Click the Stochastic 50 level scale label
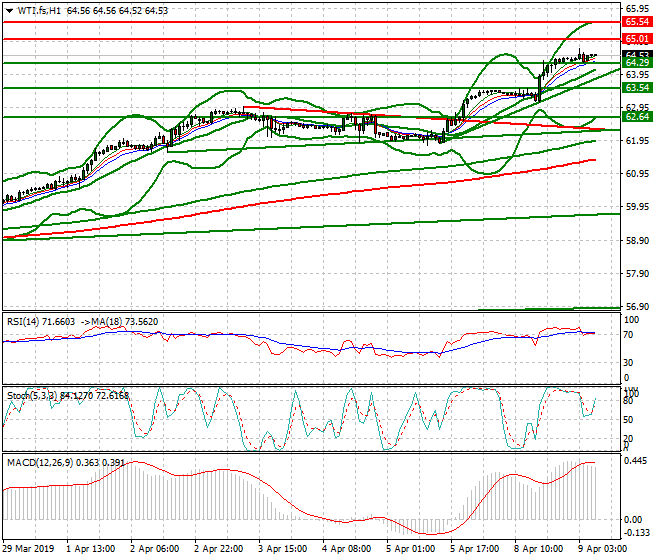Viewport: 660px width, 560px height. pyautogui.click(x=628, y=420)
